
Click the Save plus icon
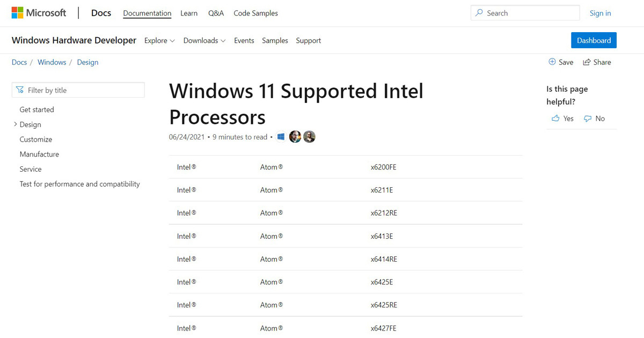552,62
